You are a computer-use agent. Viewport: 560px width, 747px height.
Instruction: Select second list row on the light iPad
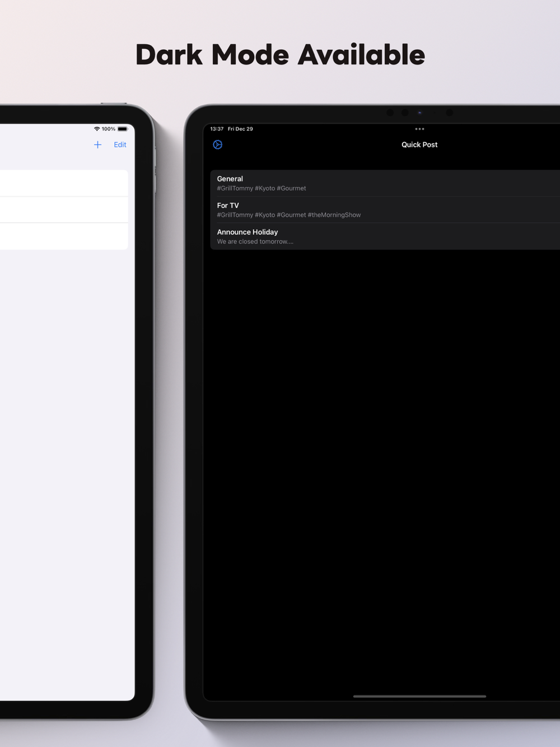coord(64,210)
